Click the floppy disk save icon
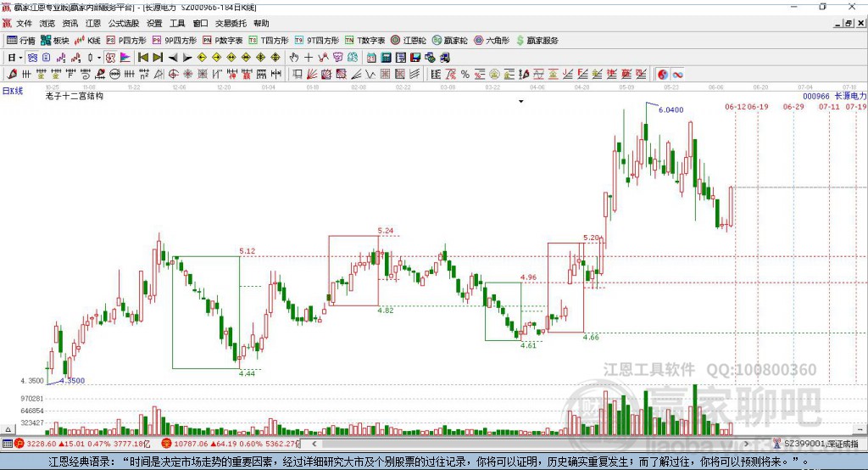 [x=415, y=57]
